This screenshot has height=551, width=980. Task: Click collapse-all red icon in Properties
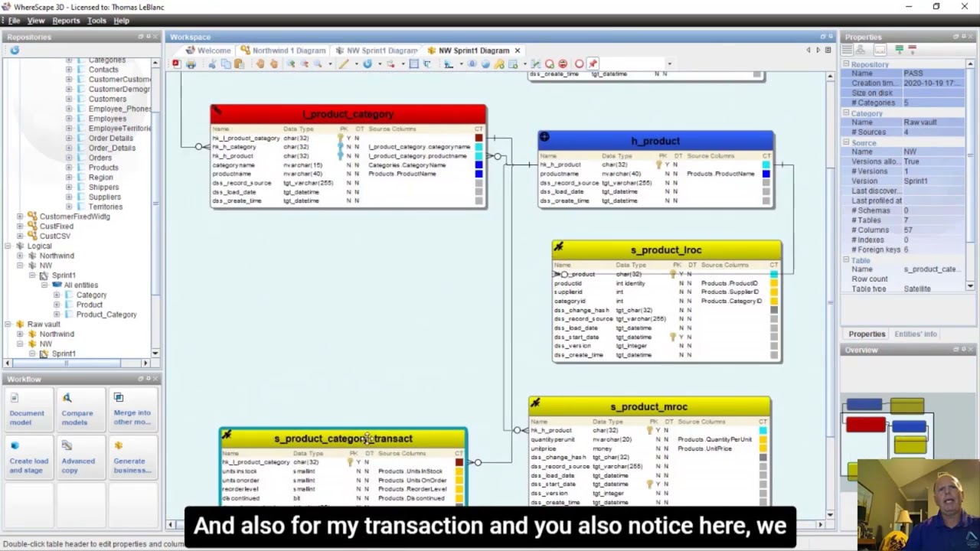click(x=913, y=50)
